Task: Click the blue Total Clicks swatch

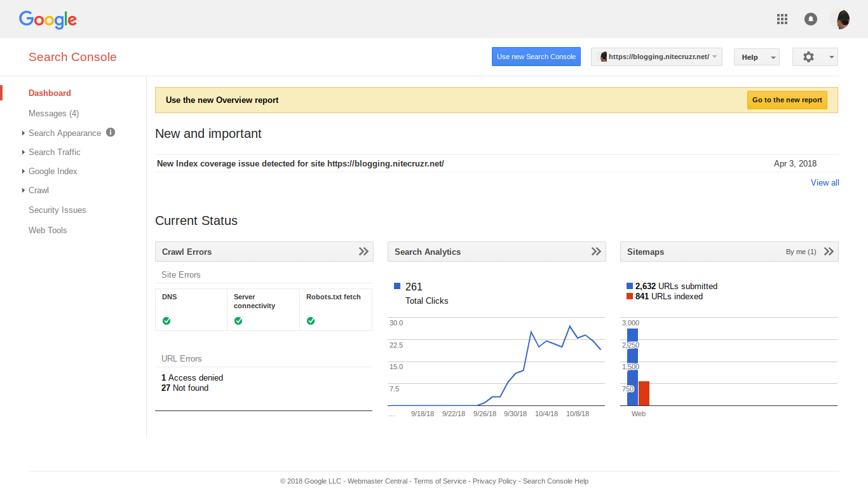Action: pyautogui.click(x=397, y=287)
